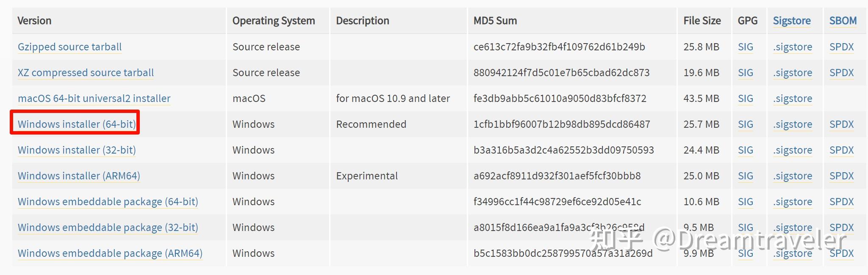Open Windows installer (ARM64) download
The image size is (868, 275).
point(79,176)
